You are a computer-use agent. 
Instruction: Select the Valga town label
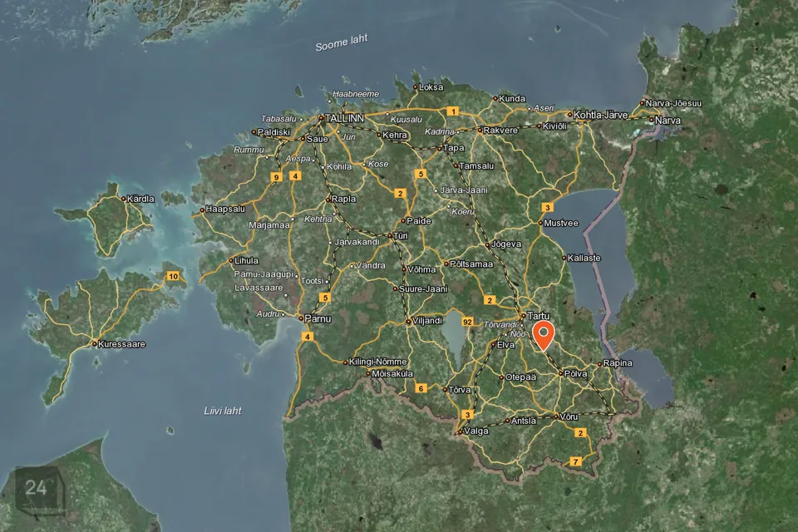coord(476,431)
